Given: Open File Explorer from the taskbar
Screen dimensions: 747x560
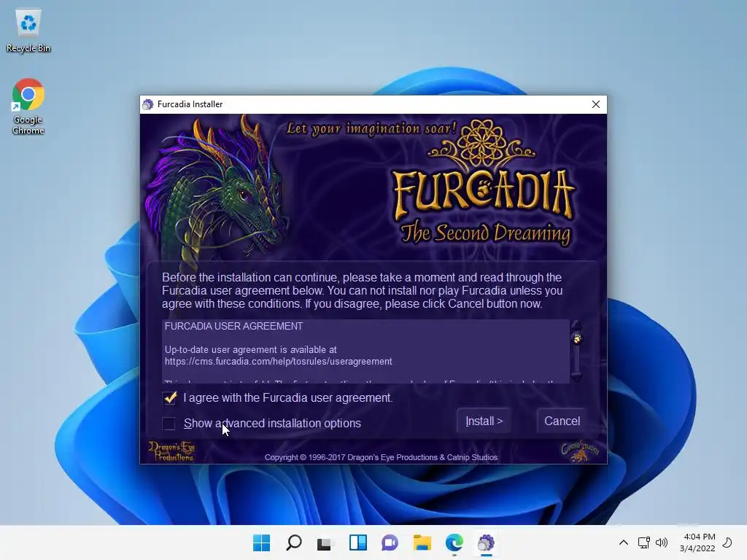Looking at the screenshot, I should [x=422, y=542].
